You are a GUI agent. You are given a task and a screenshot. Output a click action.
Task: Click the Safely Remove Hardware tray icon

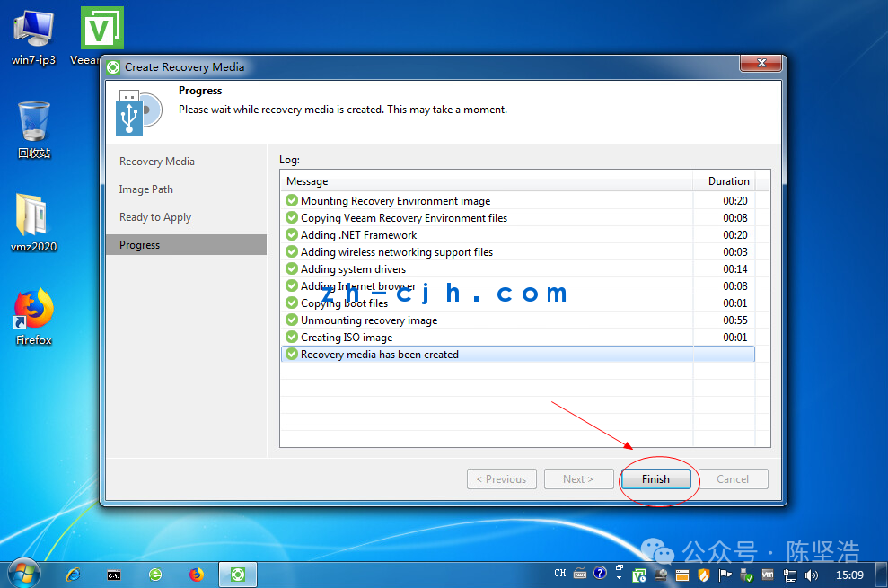[746, 575]
